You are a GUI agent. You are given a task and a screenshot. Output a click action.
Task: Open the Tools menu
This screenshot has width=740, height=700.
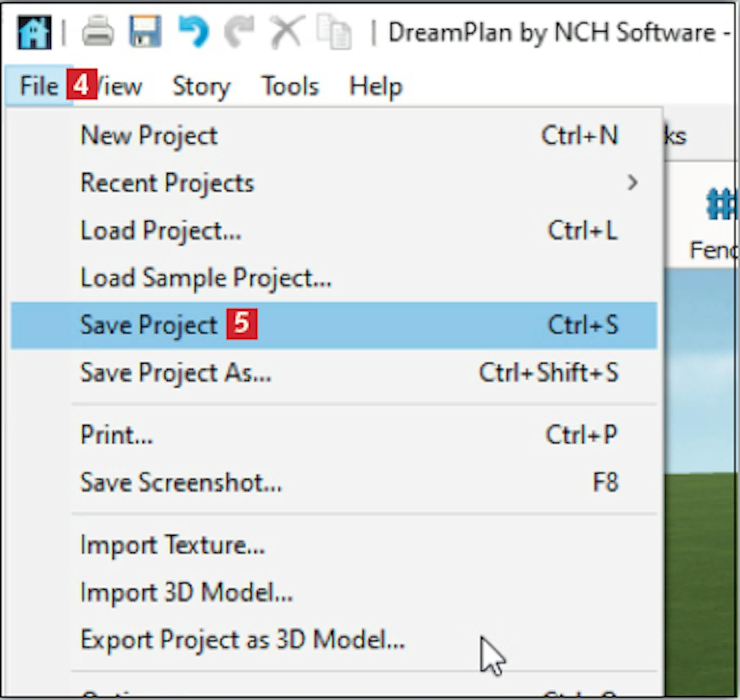(290, 86)
